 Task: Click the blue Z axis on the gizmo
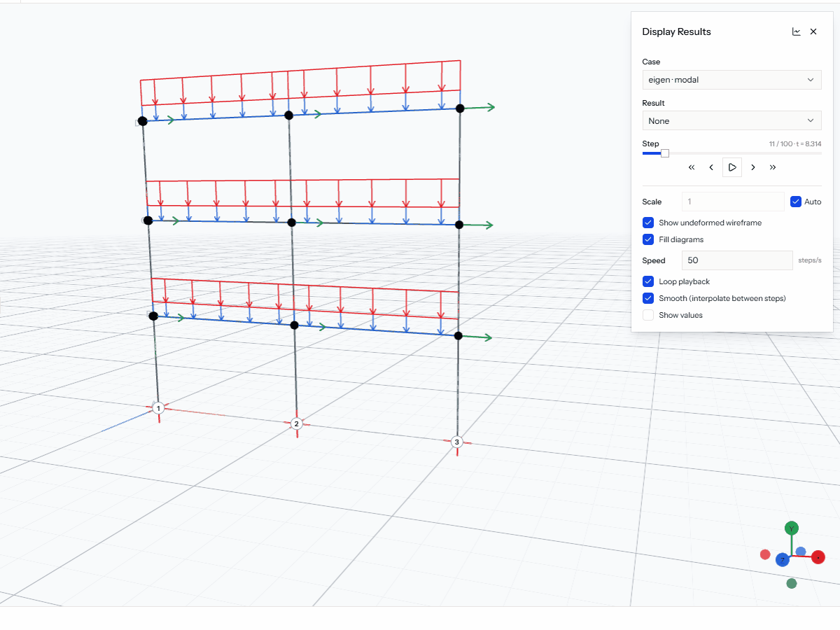coord(783,560)
